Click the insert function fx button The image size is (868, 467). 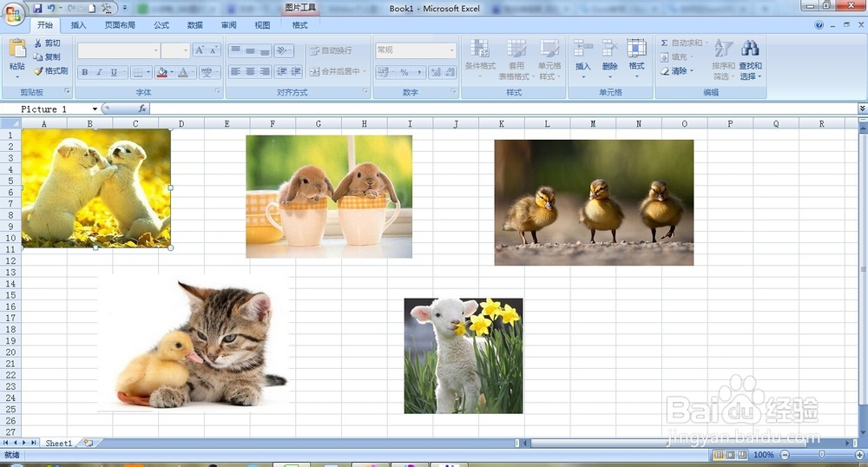click(142, 109)
